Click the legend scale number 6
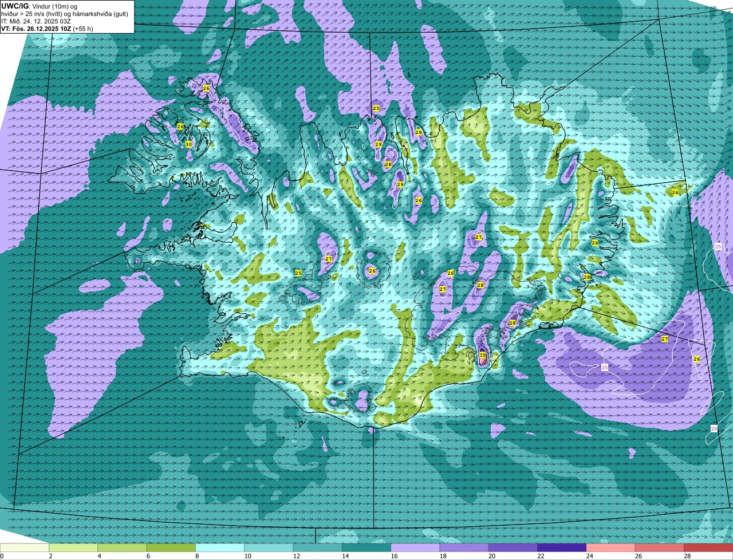The image size is (733, 560). tap(148, 556)
